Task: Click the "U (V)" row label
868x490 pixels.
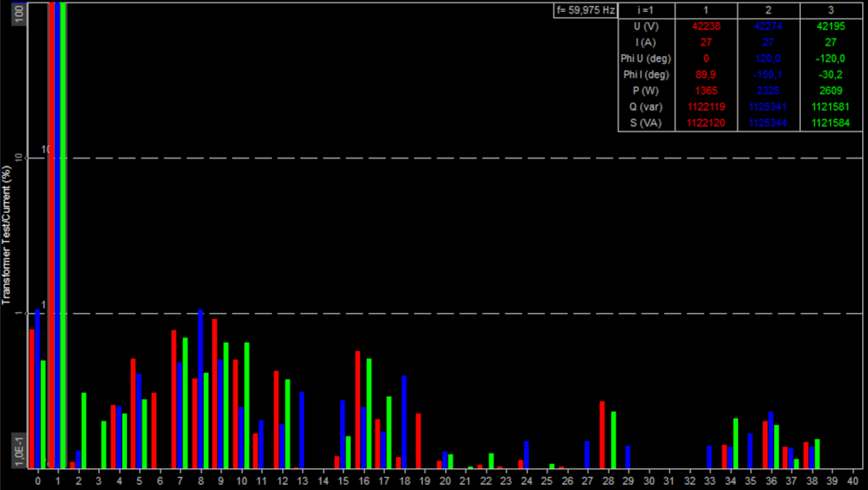Action: pyautogui.click(x=646, y=26)
